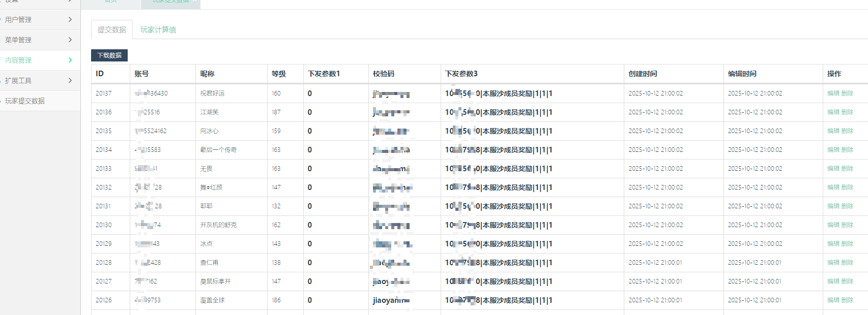868x315 pixels.
Task: Delete the row for 向冰心
Action: pyautogui.click(x=847, y=131)
